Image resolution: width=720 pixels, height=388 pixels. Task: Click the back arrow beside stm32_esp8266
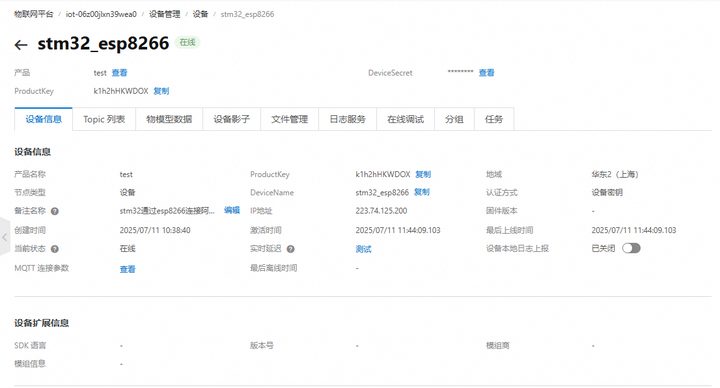(21, 45)
